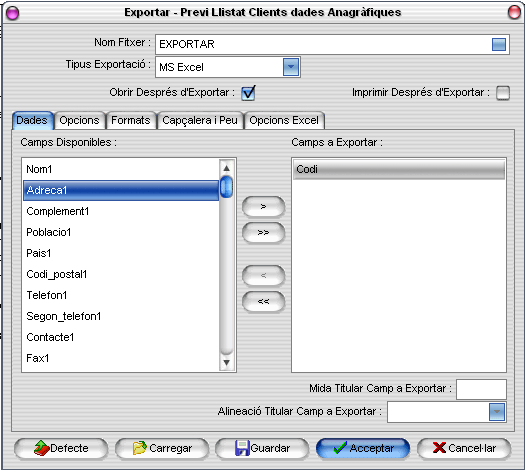Screen dimensions: 525x470
Task: Remove selected field with < button
Action: (264, 276)
